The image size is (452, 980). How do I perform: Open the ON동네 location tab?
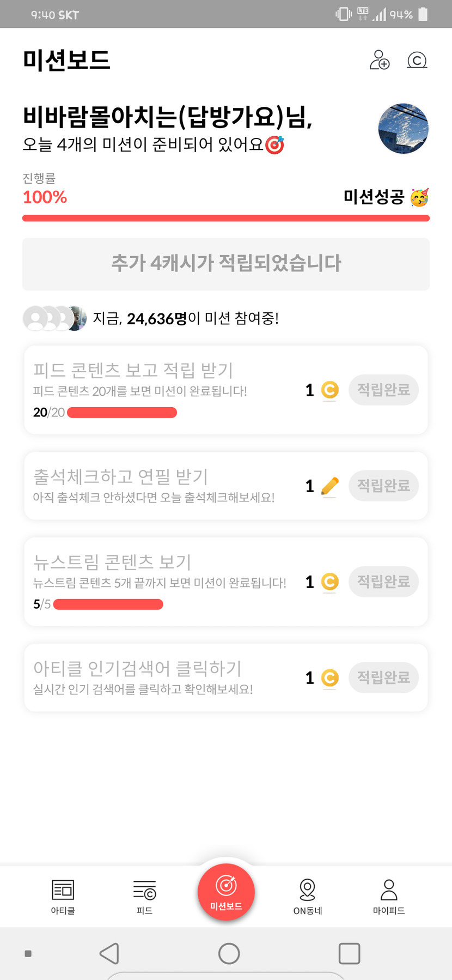(307, 897)
